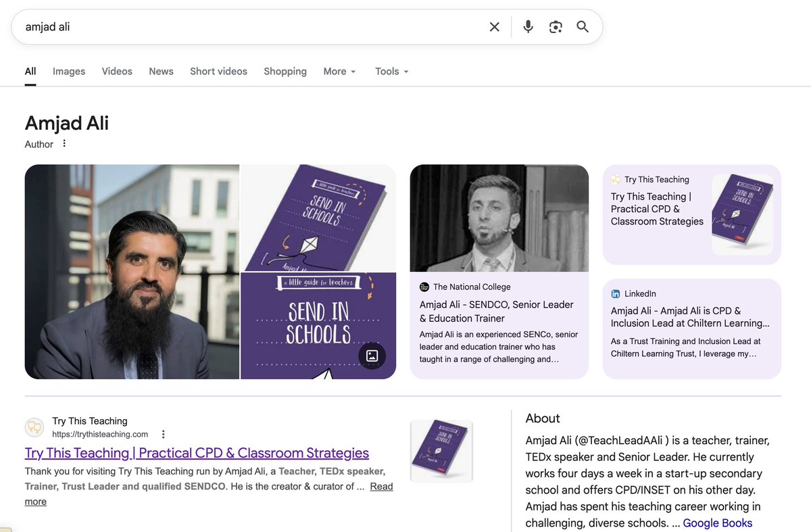Click Try This Teaching label on top card

(x=657, y=180)
